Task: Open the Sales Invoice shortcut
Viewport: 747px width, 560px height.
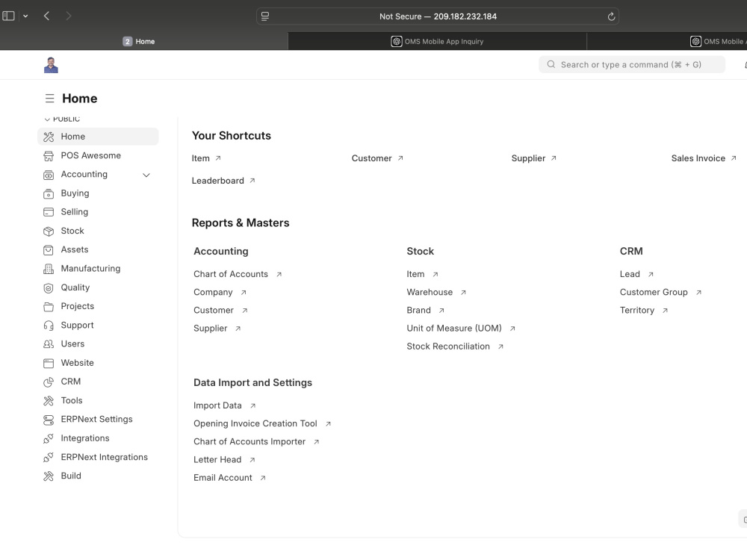Action: click(704, 158)
